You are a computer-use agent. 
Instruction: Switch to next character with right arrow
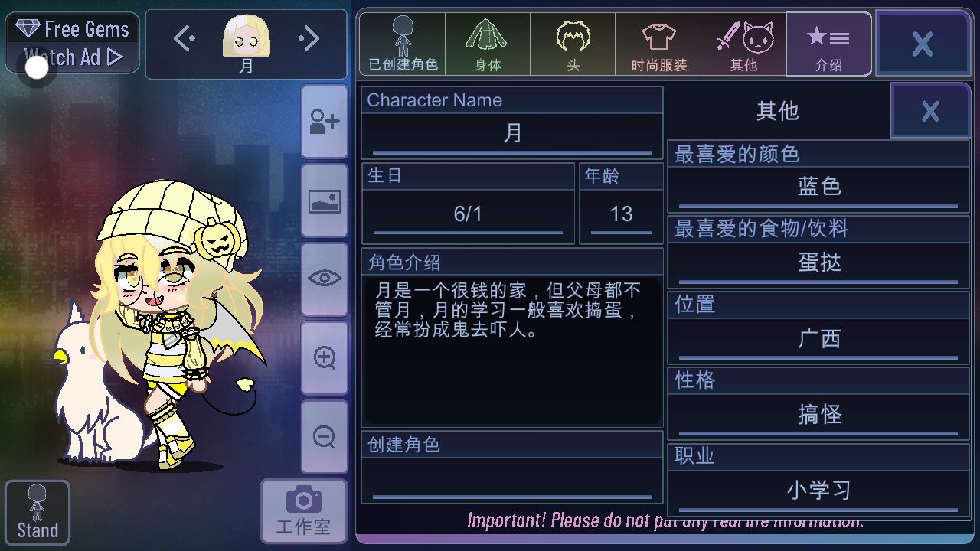[309, 37]
